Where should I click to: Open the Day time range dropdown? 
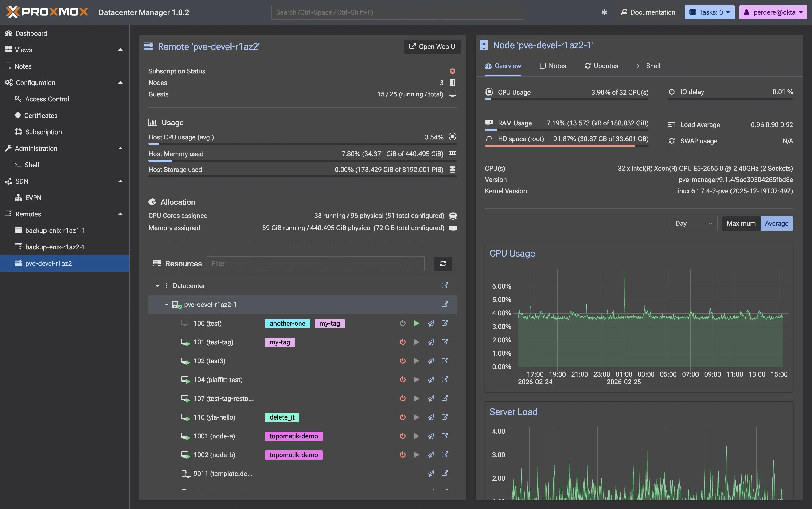[693, 223]
